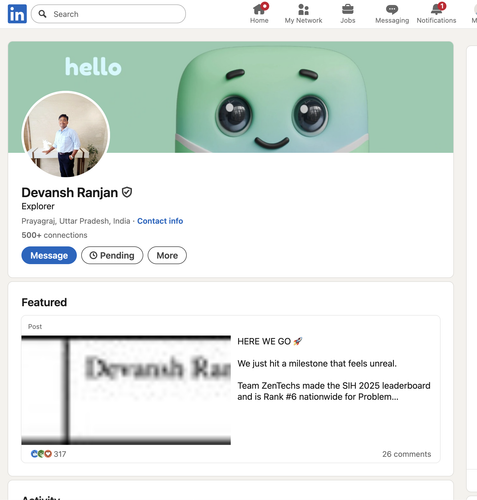Image resolution: width=477 pixels, height=500 pixels.
Task: Go to the Jobs tab
Action: [x=348, y=14]
